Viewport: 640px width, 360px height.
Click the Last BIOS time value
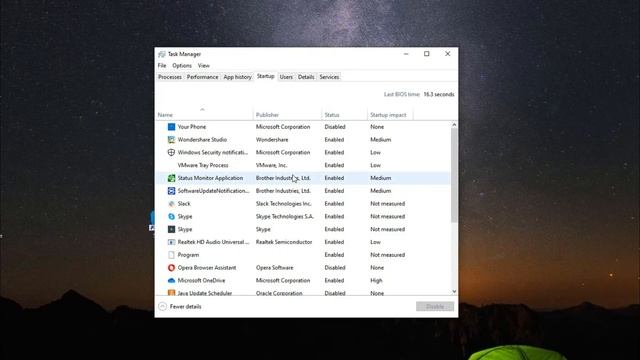click(439, 94)
